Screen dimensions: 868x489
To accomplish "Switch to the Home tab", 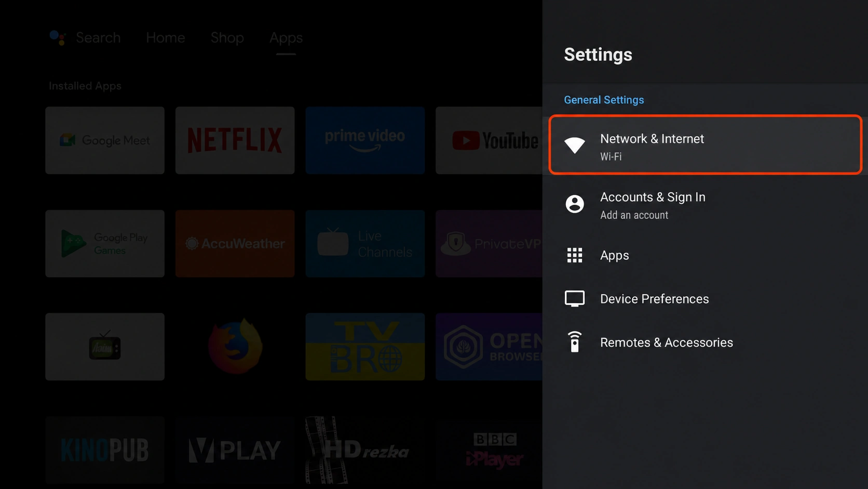I will [166, 38].
